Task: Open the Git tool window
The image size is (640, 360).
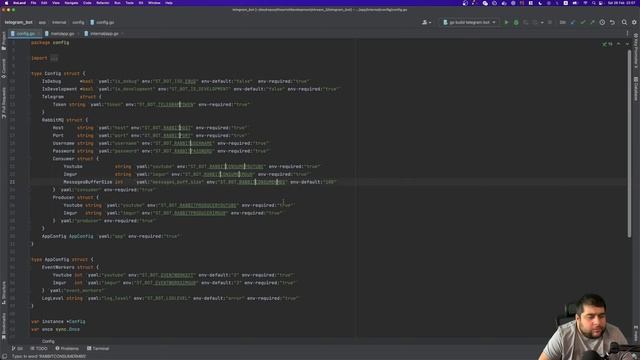Action: (x=17, y=349)
